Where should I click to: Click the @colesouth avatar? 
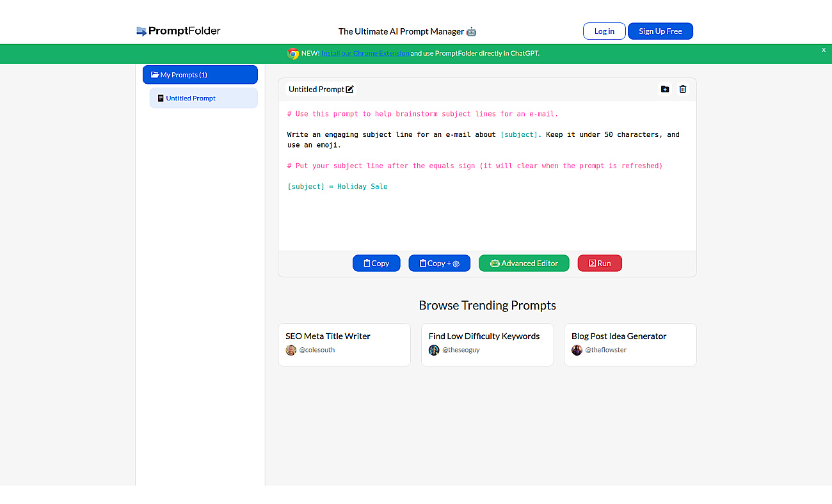291,350
